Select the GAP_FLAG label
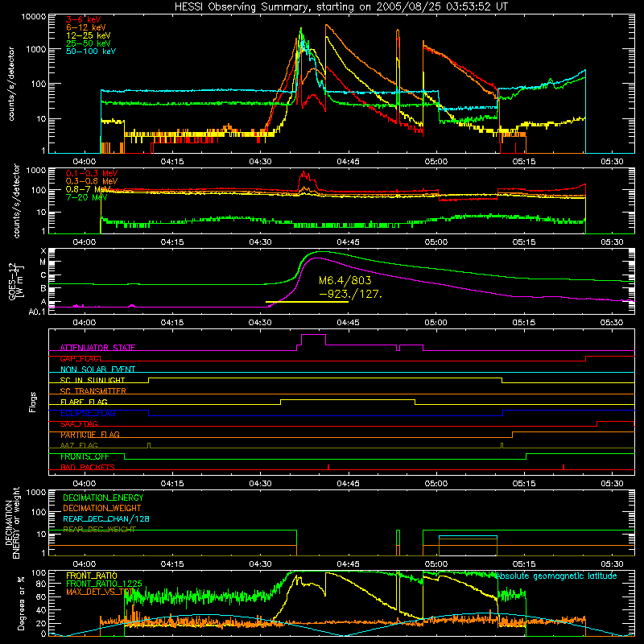The image size is (644, 644). click(x=80, y=358)
